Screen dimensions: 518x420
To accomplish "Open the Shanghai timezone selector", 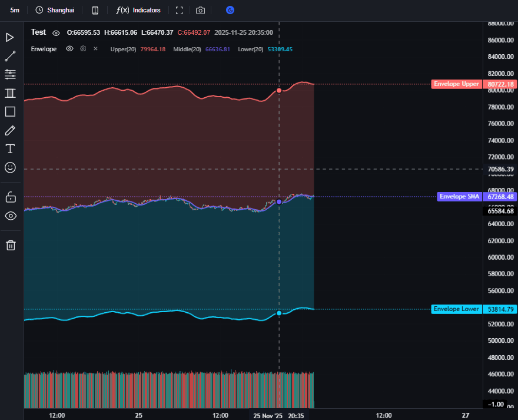I will click(x=55, y=11).
